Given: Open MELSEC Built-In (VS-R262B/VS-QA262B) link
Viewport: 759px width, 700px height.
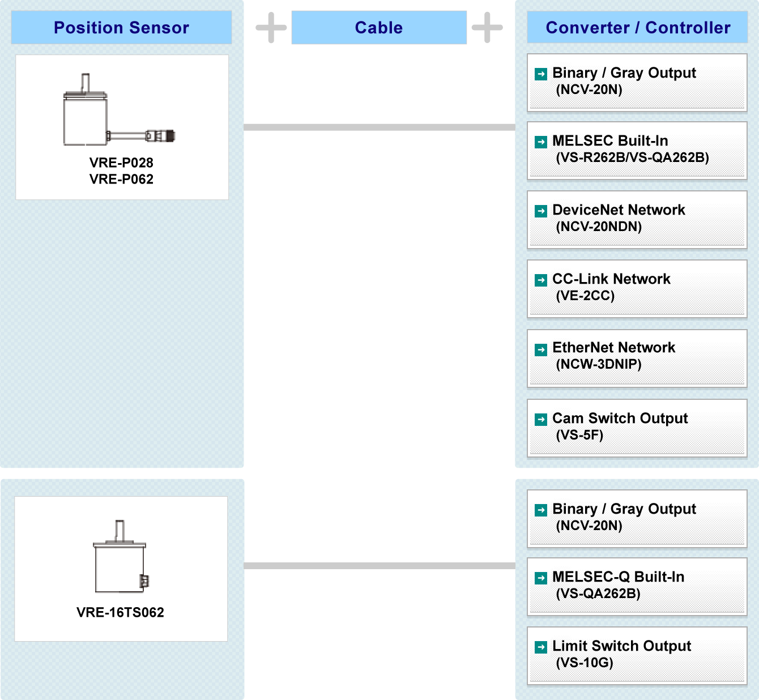Looking at the screenshot, I should 637,151.
